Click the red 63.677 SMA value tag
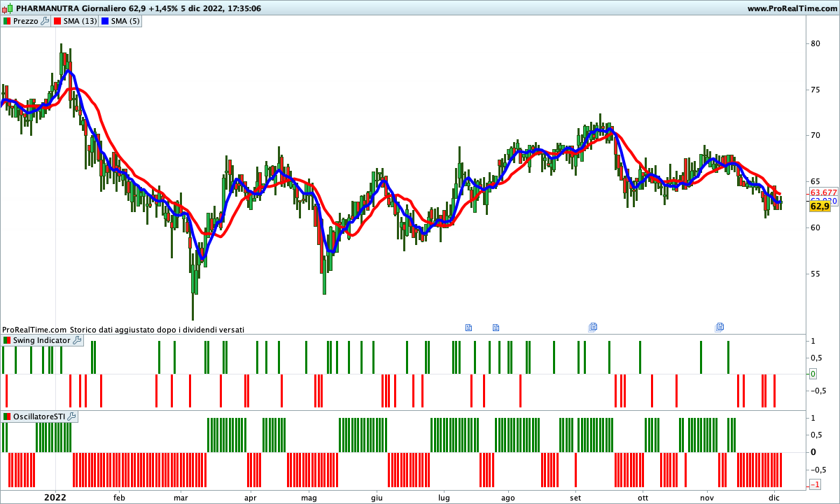 pos(824,192)
